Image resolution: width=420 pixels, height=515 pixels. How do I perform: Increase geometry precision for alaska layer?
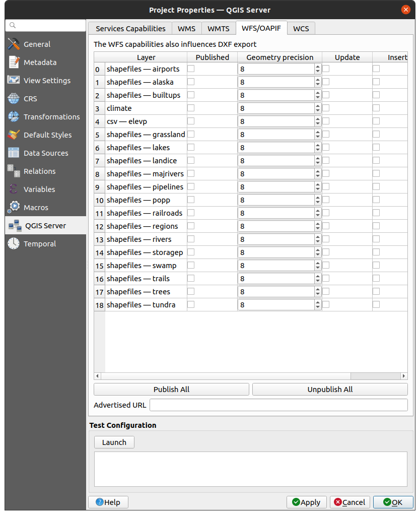[318, 79]
